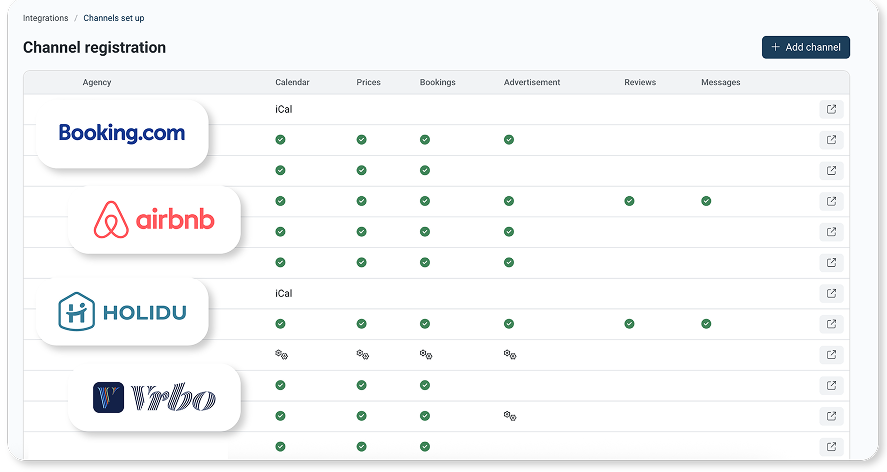Open external link for row with four gear icons
Screen dimensions: 887x472
click(831, 355)
